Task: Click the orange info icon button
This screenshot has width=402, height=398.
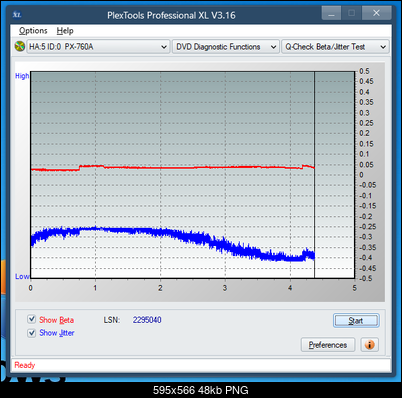Action: (369, 345)
